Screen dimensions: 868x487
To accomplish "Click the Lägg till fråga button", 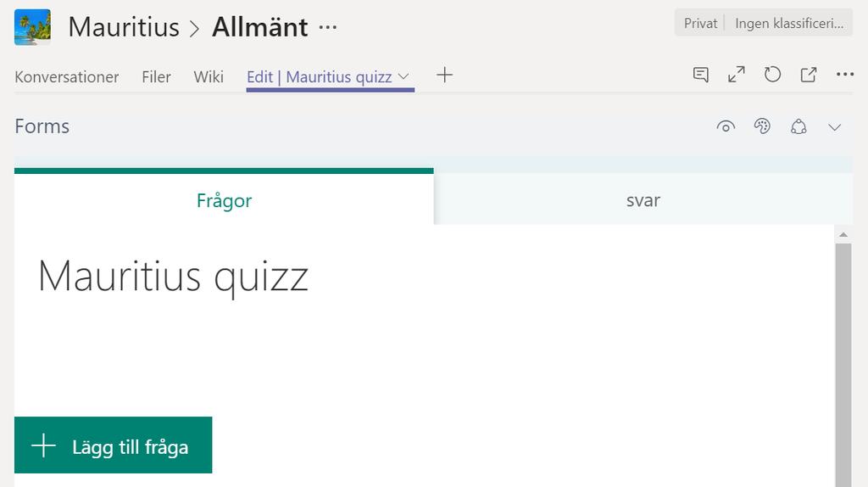I will (113, 445).
